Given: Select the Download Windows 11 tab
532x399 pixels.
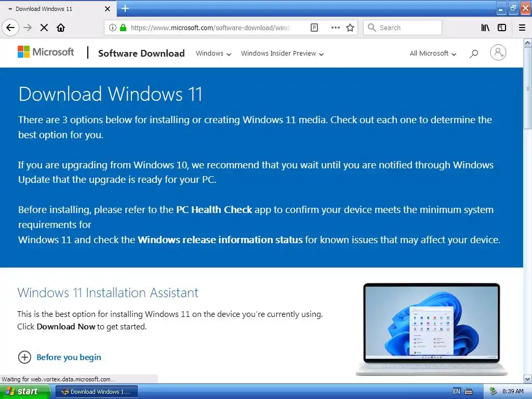Looking at the screenshot, I should [x=58, y=9].
